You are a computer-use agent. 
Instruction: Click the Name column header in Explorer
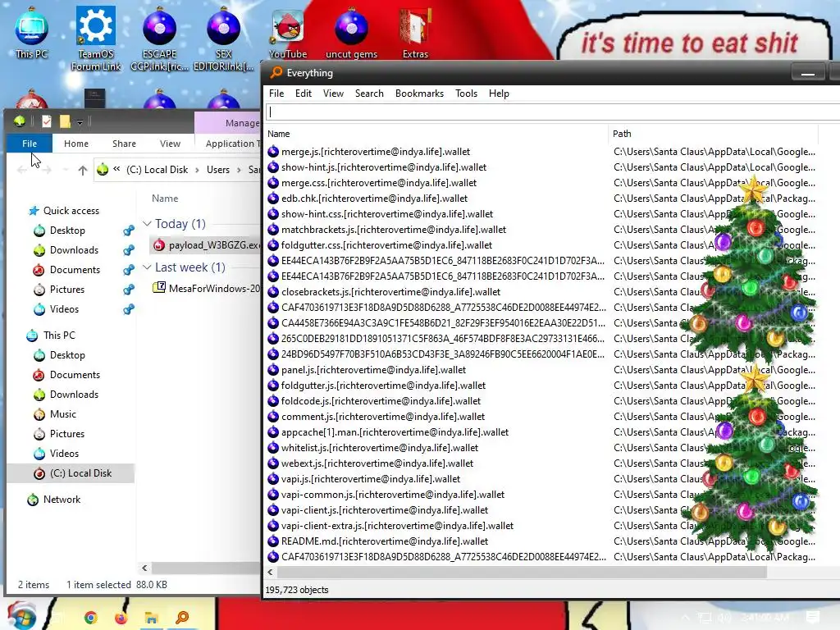pos(164,199)
